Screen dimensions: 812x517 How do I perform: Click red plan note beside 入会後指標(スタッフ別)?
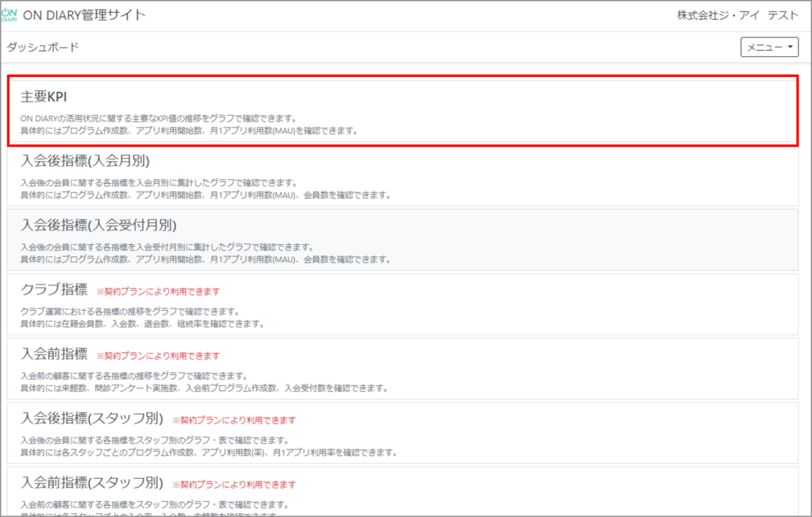point(234,420)
